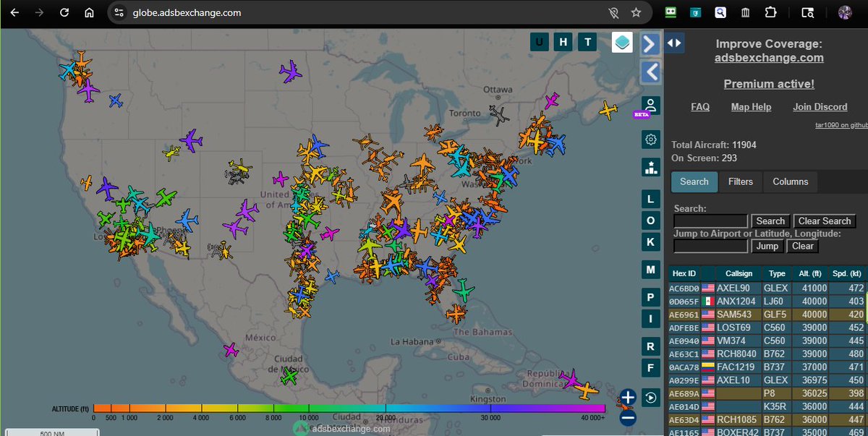868x436 pixels.
Task: Open the adsbexchange.com coverage link
Action: (769, 58)
